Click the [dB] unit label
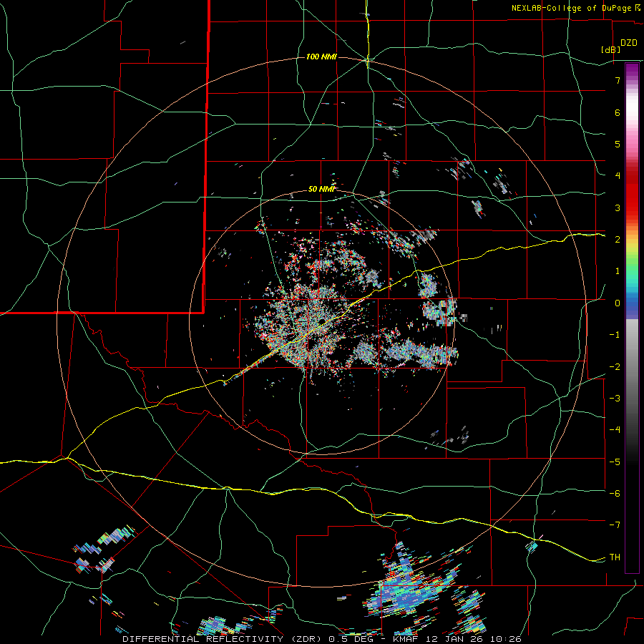The width and height of the screenshot is (644, 644). coord(610,49)
